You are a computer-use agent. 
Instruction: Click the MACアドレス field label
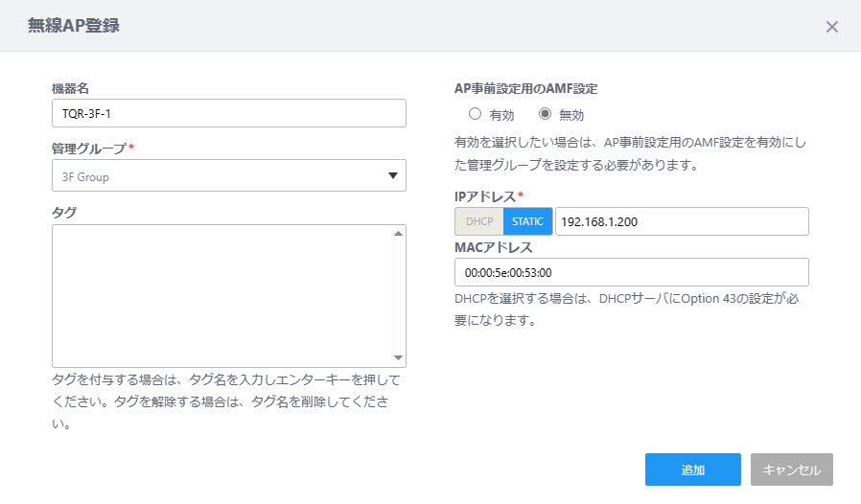494,247
